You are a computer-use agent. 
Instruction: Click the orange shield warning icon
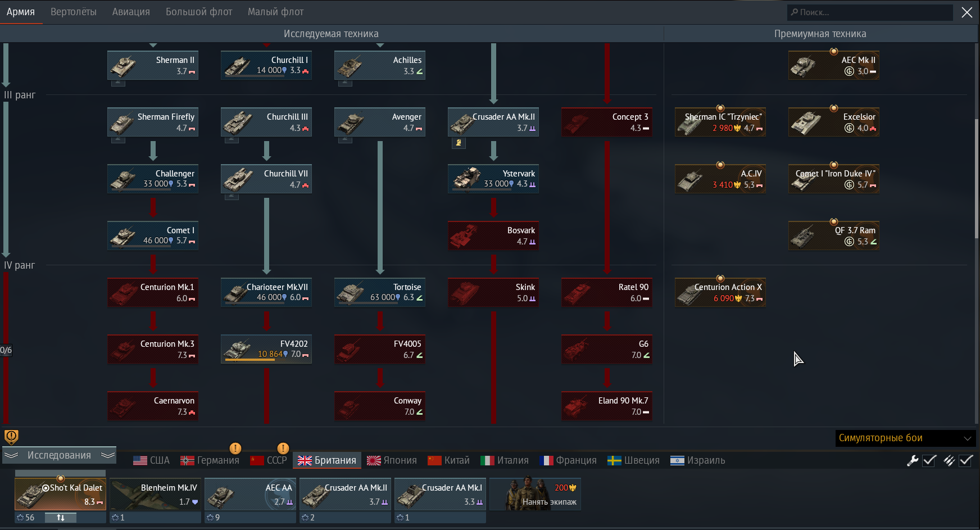click(x=11, y=437)
